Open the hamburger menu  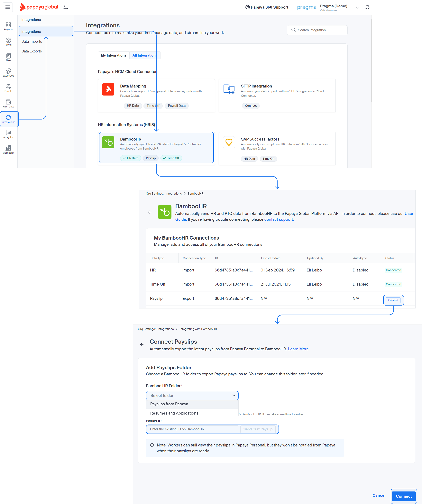[8, 7]
